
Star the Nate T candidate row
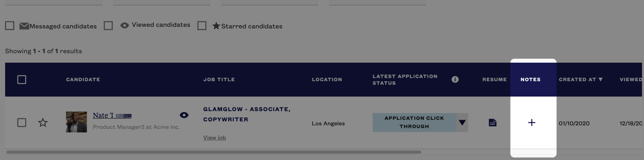(43, 123)
